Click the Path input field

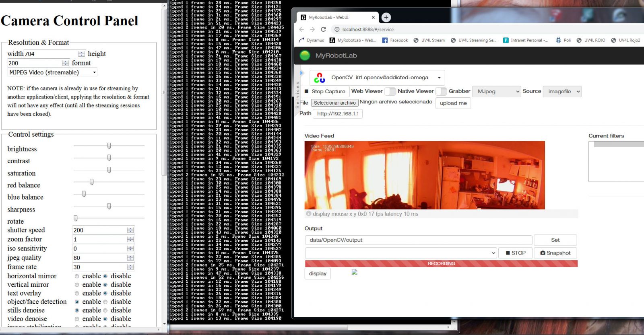pyautogui.click(x=338, y=114)
